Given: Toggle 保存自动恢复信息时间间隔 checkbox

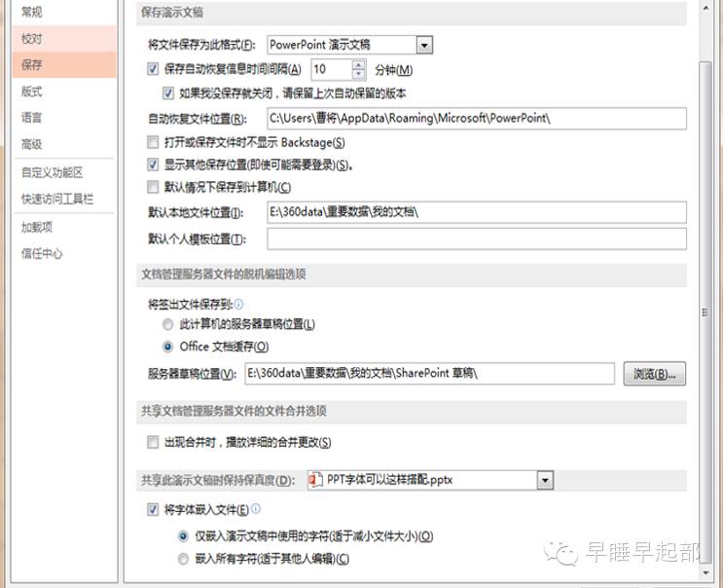Looking at the screenshot, I should (x=153, y=69).
